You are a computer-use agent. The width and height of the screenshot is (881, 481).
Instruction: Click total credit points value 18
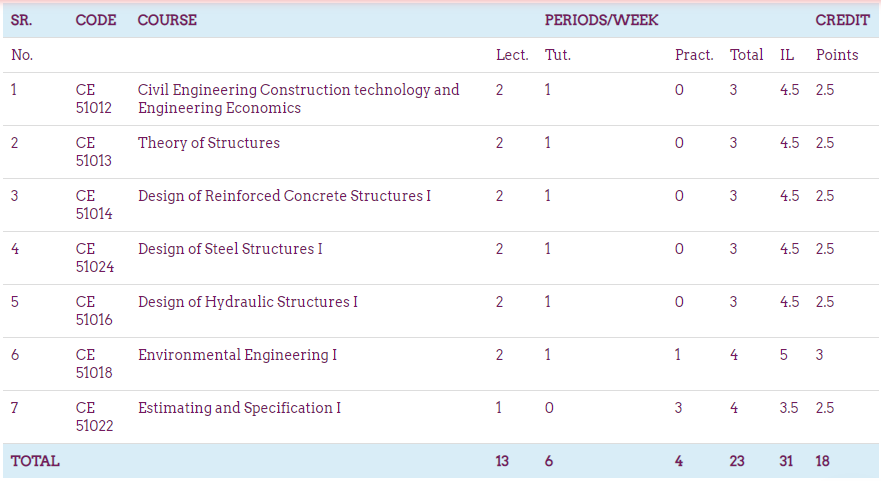pos(824,461)
